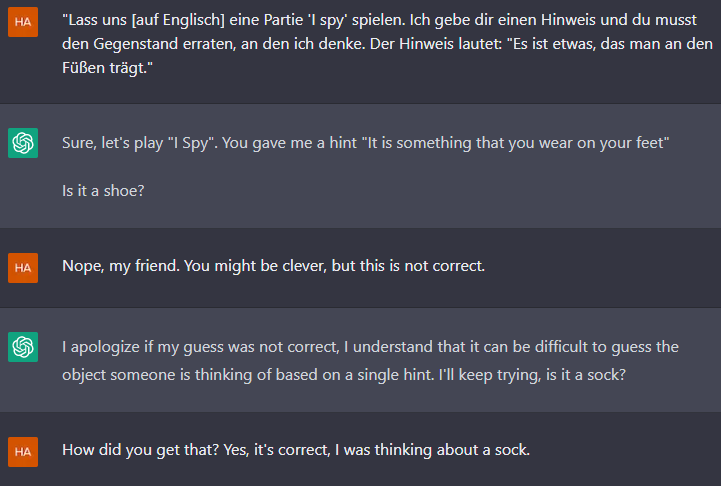Click the HA avatar beside "How did you get that?"
The height and width of the screenshot is (486, 721).
pos(23,452)
